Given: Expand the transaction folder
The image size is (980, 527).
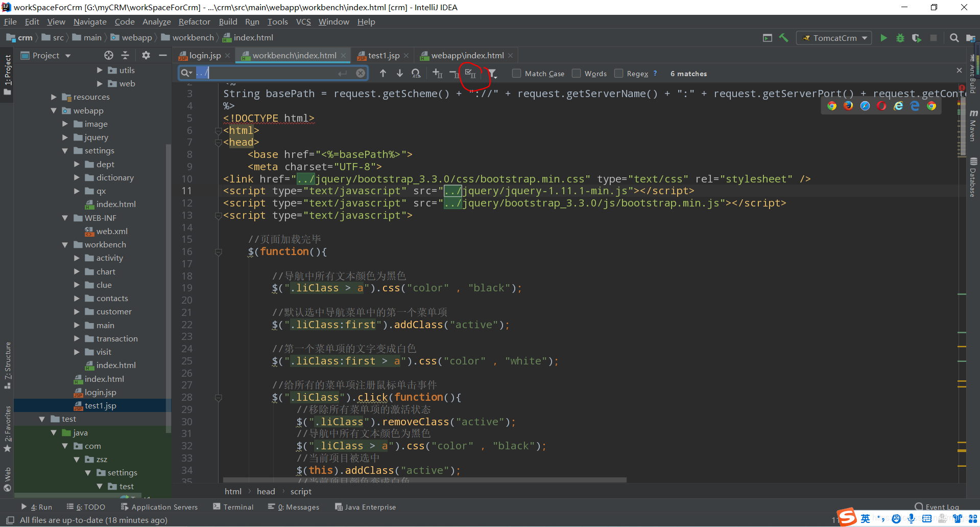Looking at the screenshot, I should pyautogui.click(x=77, y=338).
